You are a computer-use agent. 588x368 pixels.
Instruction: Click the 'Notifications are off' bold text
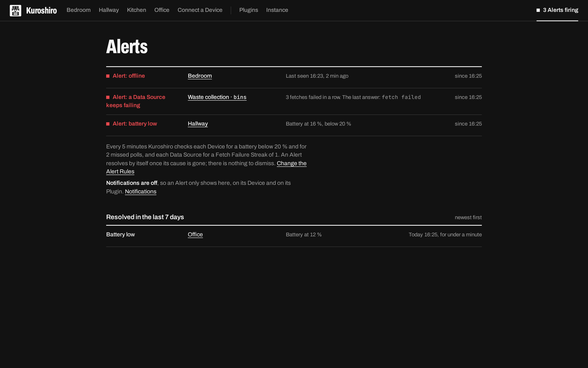132,183
